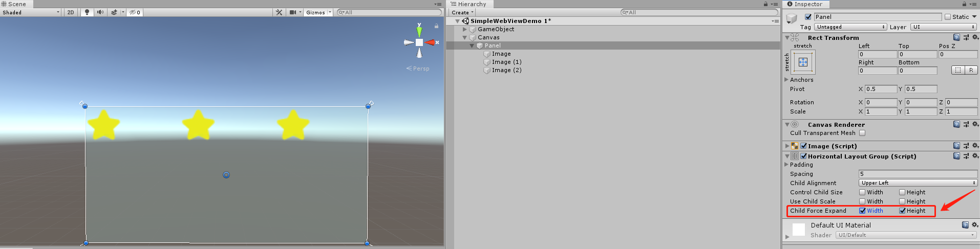Open Rect Transform preset selector icon
This screenshot has height=249, width=980.
(966, 37)
